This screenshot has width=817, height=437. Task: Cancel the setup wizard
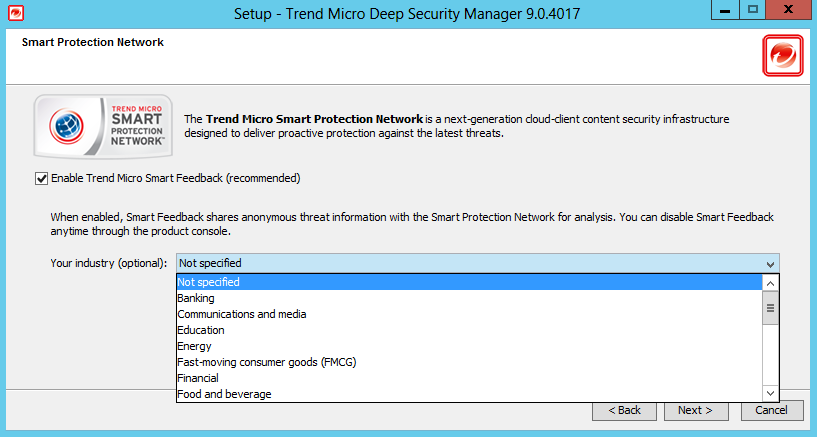pyautogui.click(x=771, y=410)
